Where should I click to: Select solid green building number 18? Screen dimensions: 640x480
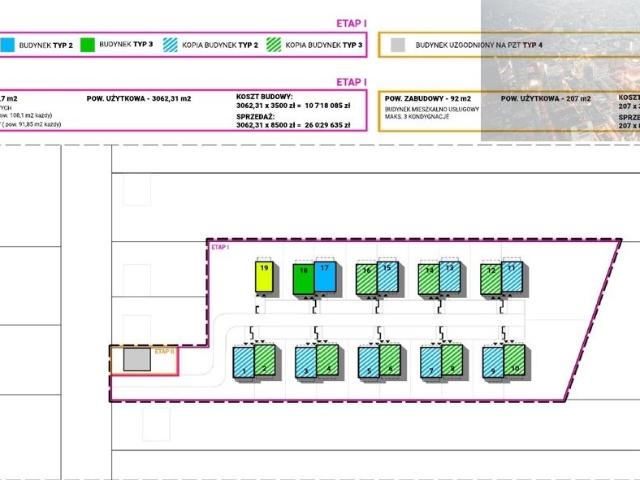[x=303, y=280]
